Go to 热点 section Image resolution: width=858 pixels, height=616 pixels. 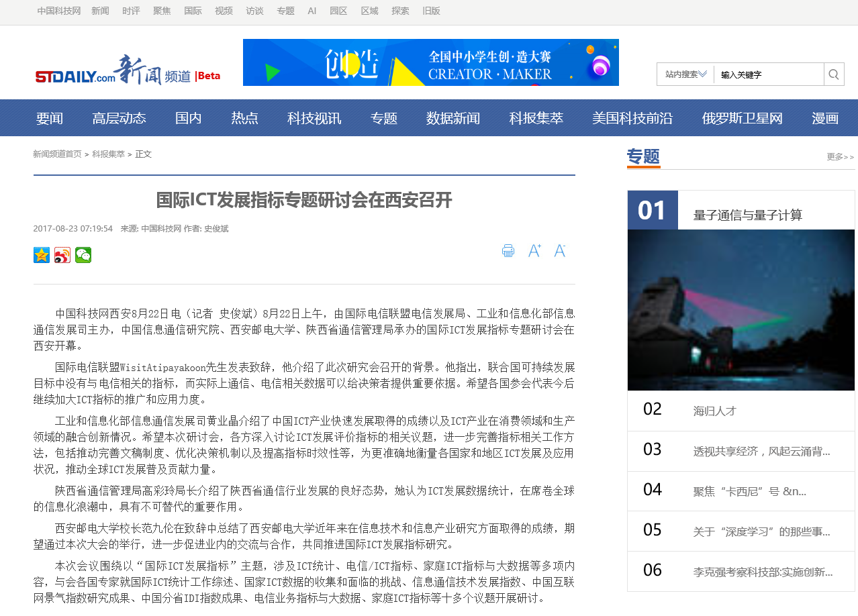[x=244, y=118]
